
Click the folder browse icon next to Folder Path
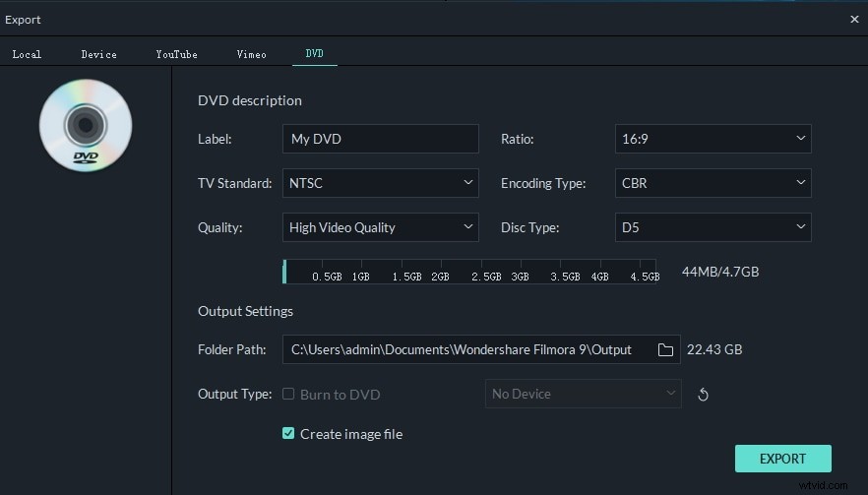665,350
